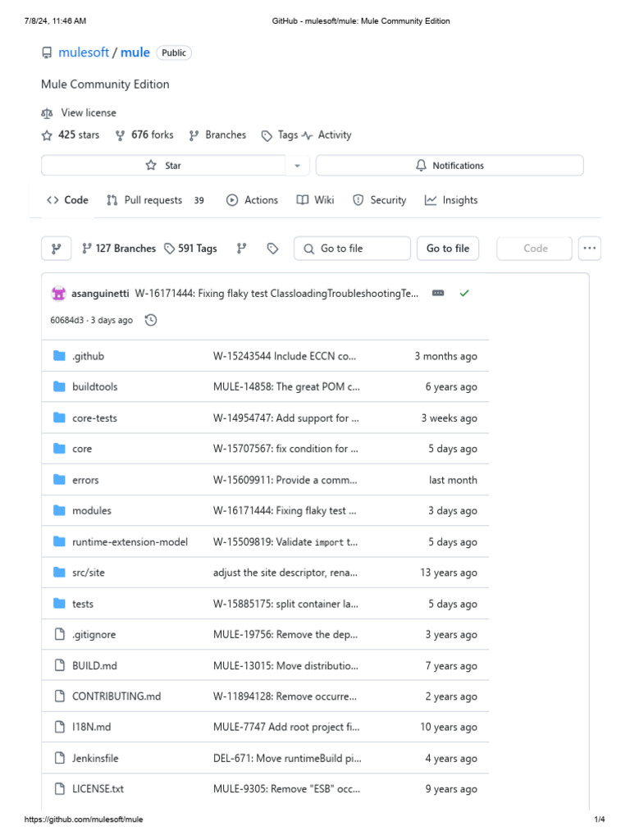Open the Insights tab
Viewport: 630px width, 840px height.
coord(451,200)
